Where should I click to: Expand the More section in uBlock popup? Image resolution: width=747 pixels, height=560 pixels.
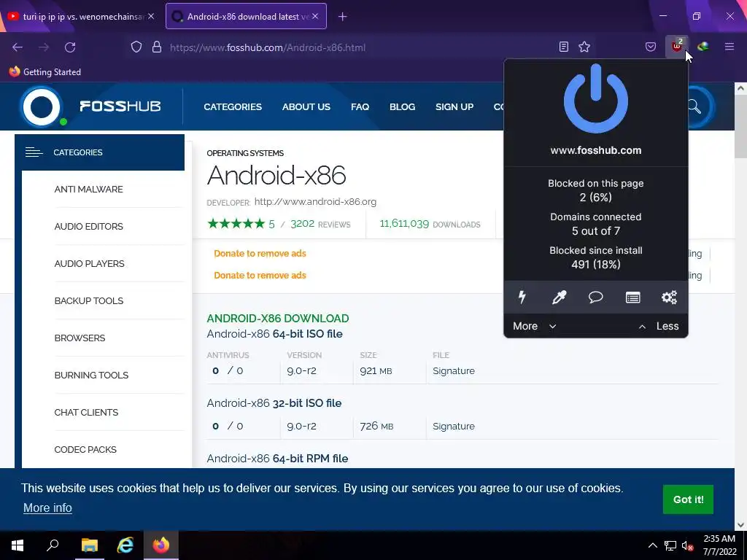(x=535, y=326)
